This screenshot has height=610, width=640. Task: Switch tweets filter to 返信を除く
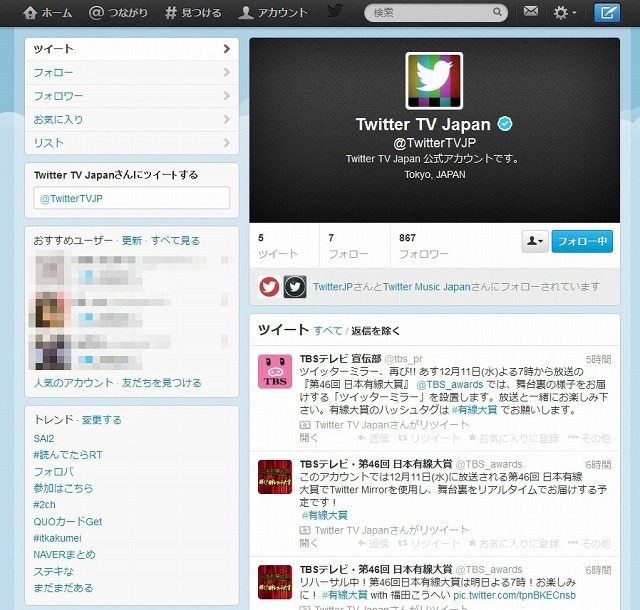tap(376, 331)
